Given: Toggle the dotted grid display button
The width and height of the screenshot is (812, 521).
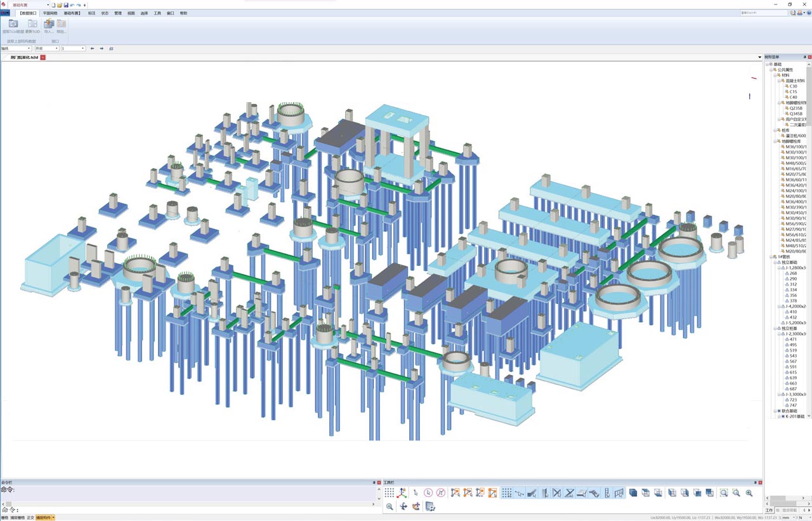Looking at the screenshot, I should tap(389, 493).
